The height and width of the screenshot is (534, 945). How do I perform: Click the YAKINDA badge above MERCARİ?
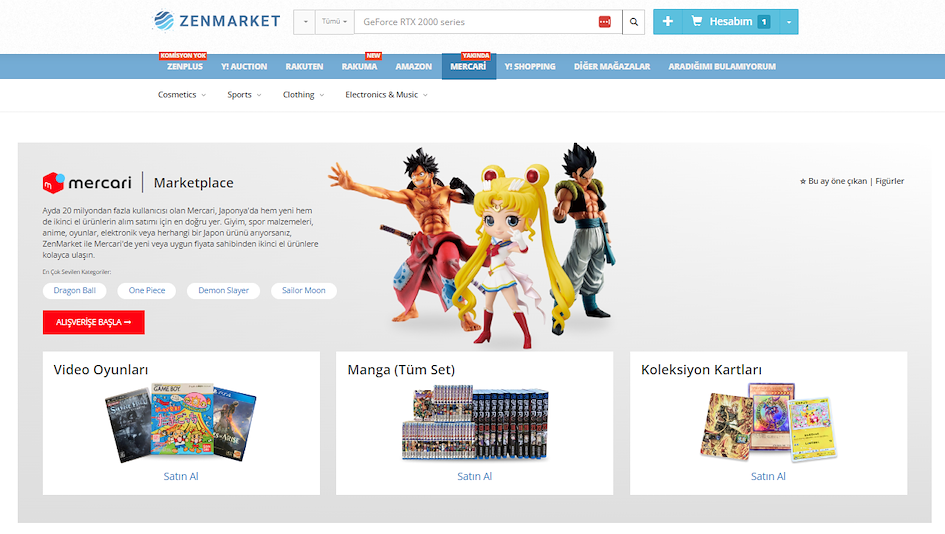(476, 55)
